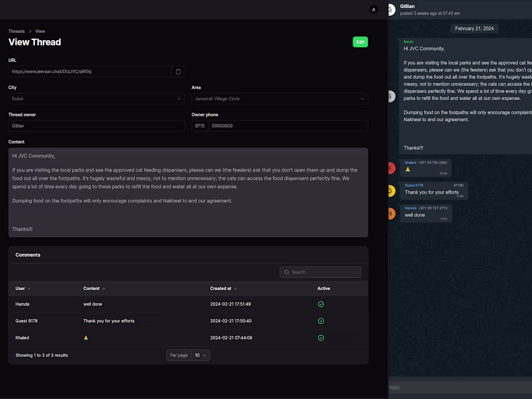
Task: Select the Khaled user cell
Action: (22, 338)
